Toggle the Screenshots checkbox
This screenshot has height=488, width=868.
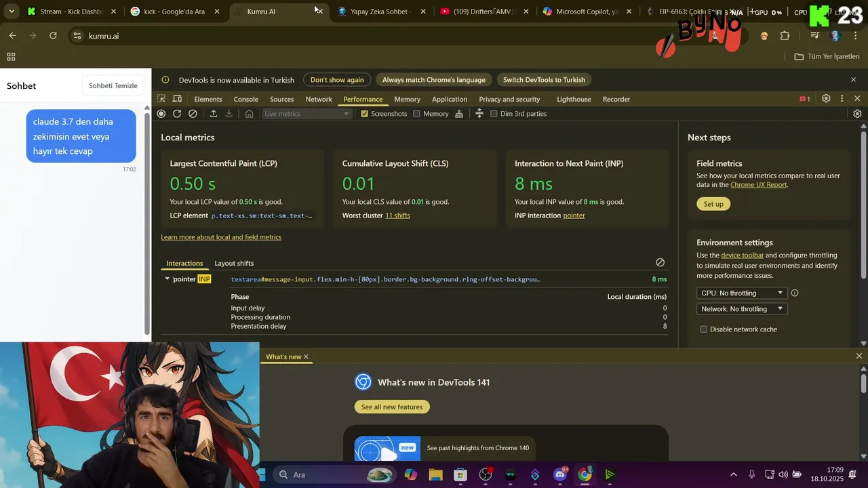click(364, 114)
